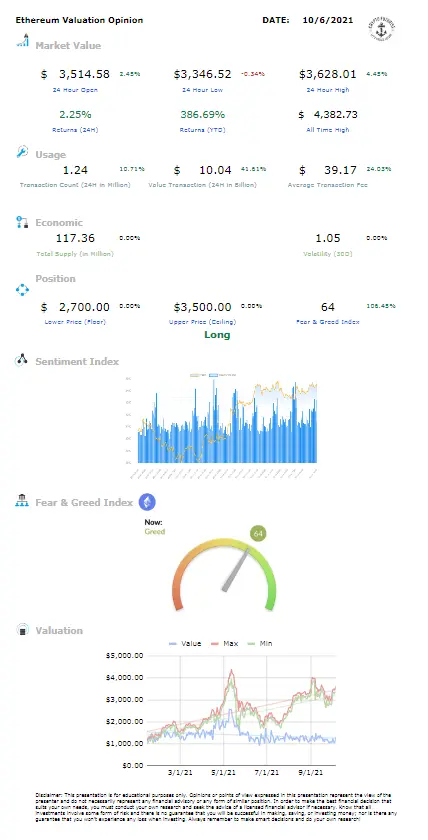Viewport: 428px width, 840px height.
Task: Click the Transaction Count (24H in Million) label
Action: tap(75, 185)
